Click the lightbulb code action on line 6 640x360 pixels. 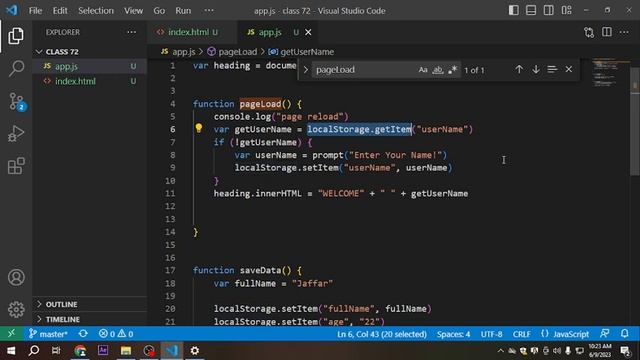click(199, 129)
